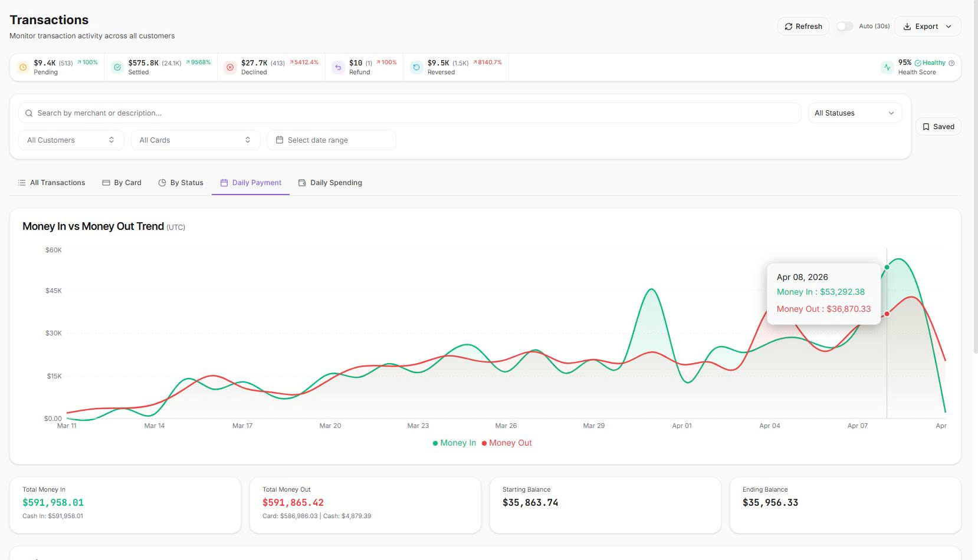Viewport: 978px width, 560px height.
Task: Click the Declined red X icon
Action: coord(230,67)
